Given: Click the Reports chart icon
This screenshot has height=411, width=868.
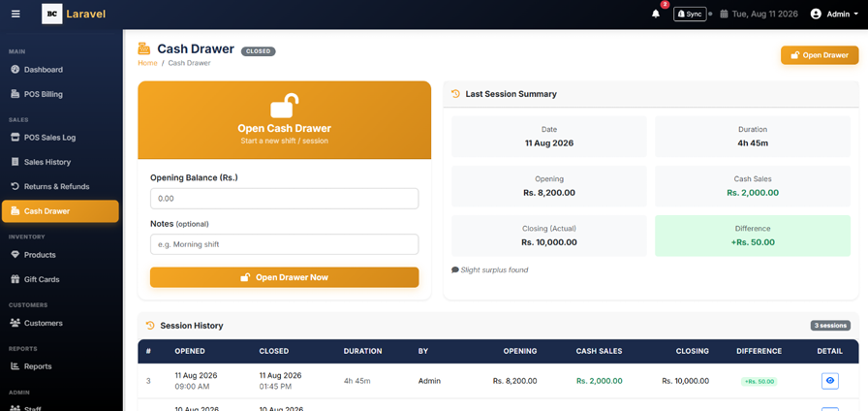Looking at the screenshot, I should click(x=15, y=366).
